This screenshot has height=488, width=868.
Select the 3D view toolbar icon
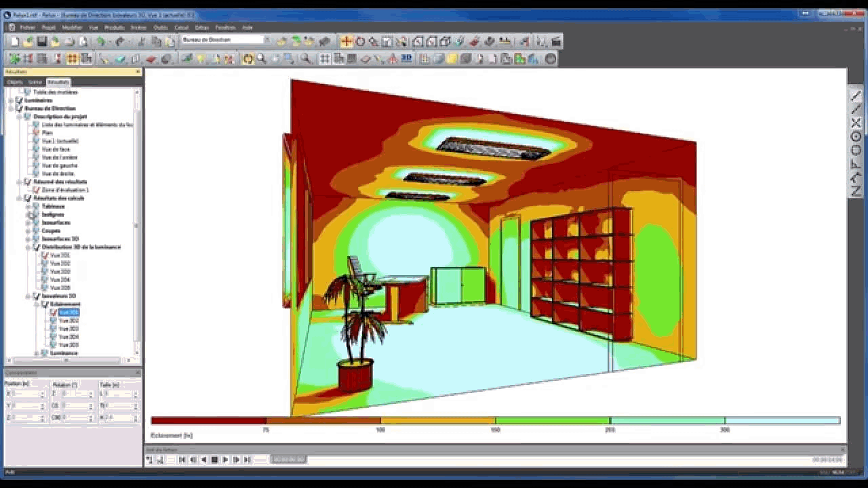pyautogui.click(x=406, y=59)
